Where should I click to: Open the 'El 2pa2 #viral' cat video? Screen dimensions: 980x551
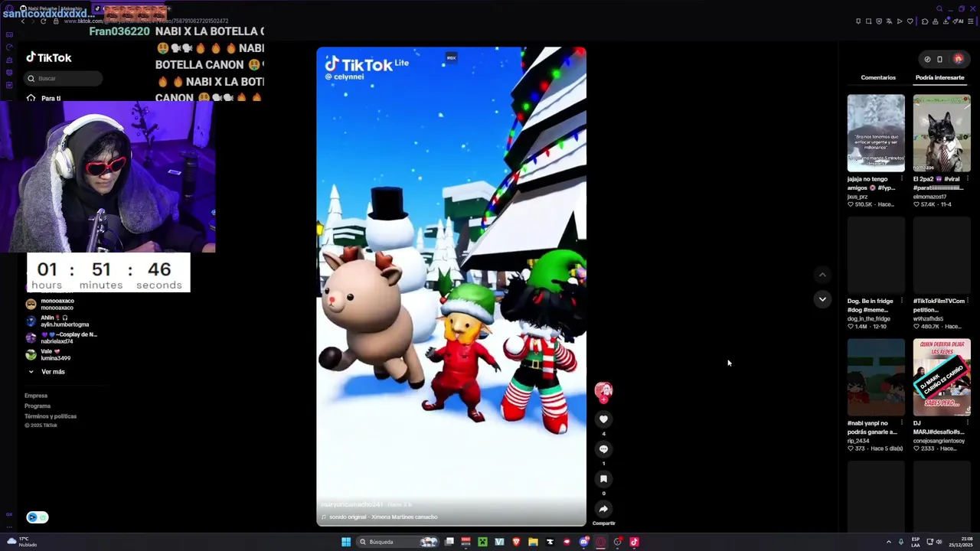tap(942, 133)
